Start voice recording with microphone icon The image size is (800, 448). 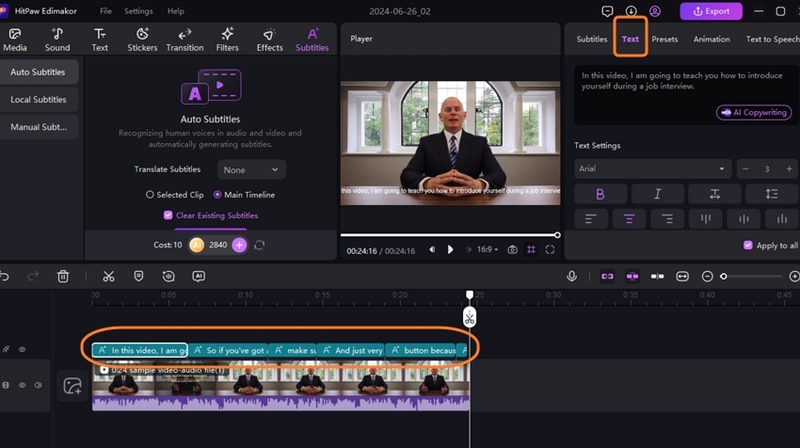point(572,276)
